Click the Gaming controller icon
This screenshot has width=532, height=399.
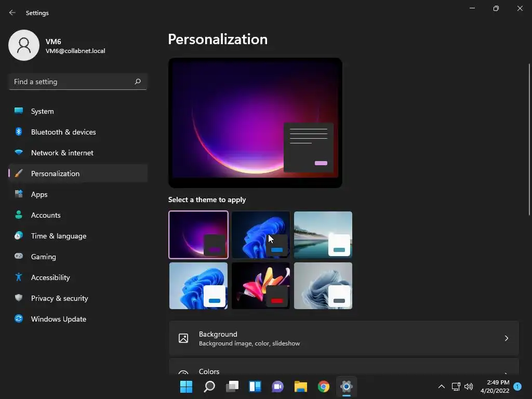point(19,256)
